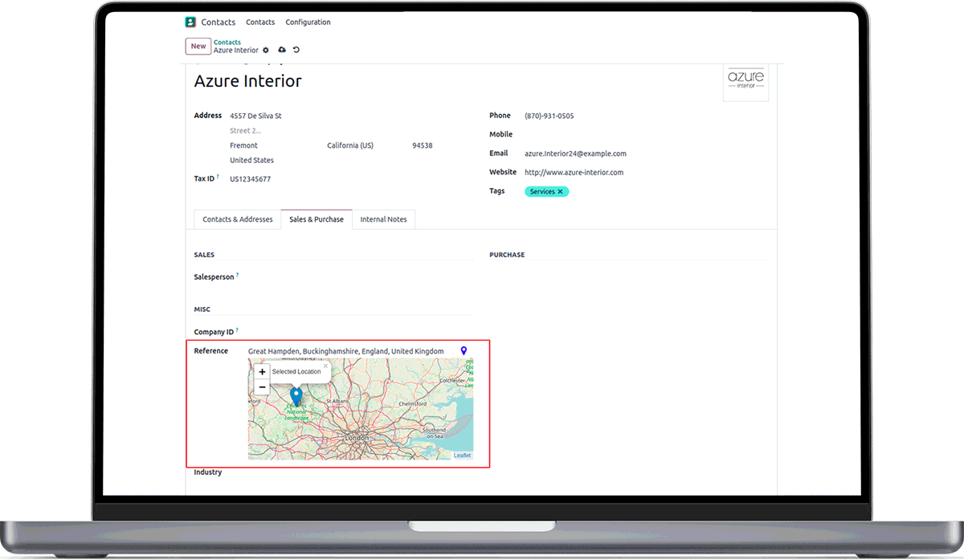Discard changes with undo icon
This screenshot has height=560, width=964.
click(x=296, y=50)
